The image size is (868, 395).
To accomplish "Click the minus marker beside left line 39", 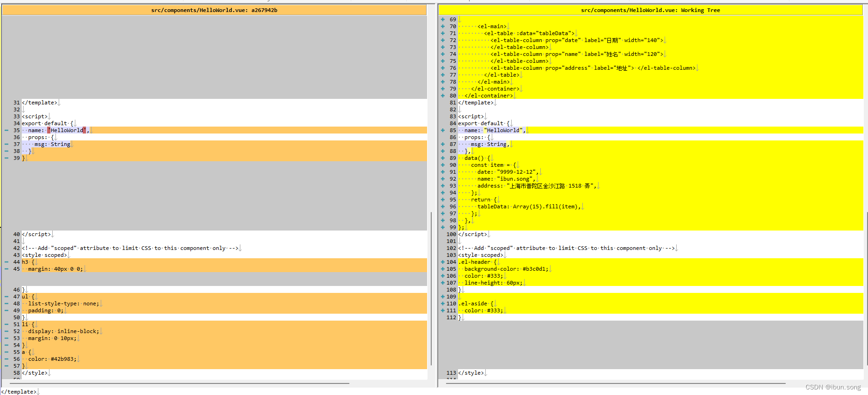I will pyautogui.click(x=6, y=158).
